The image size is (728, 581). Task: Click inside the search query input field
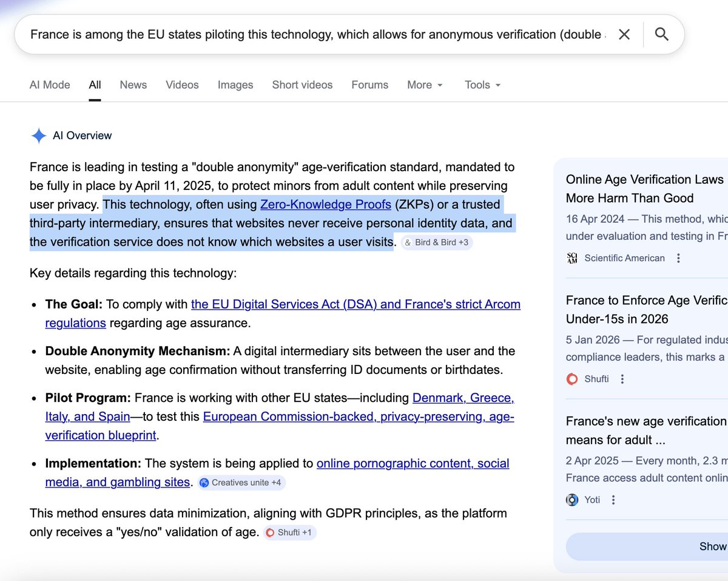click(318, 35)
